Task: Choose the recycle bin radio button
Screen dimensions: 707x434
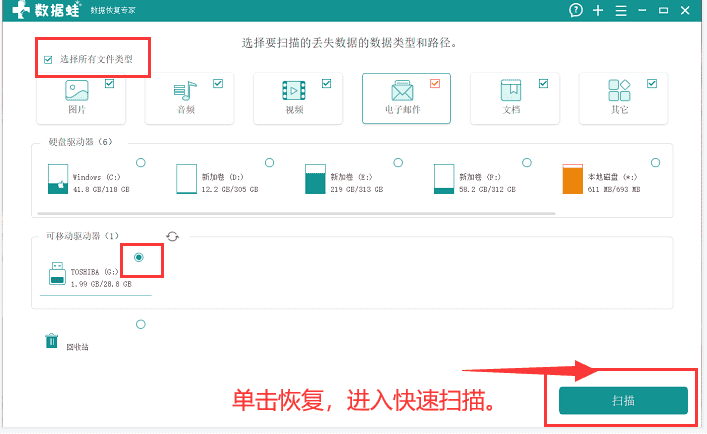Action: click(x=141, y=324)
